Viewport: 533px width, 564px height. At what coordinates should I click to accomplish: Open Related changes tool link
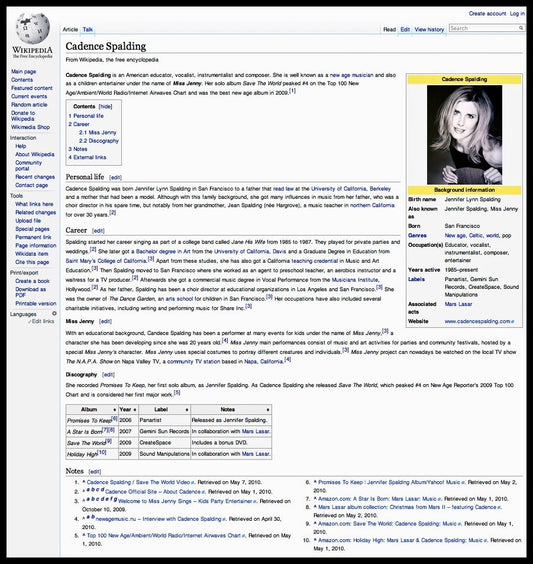tap(35, 213)
